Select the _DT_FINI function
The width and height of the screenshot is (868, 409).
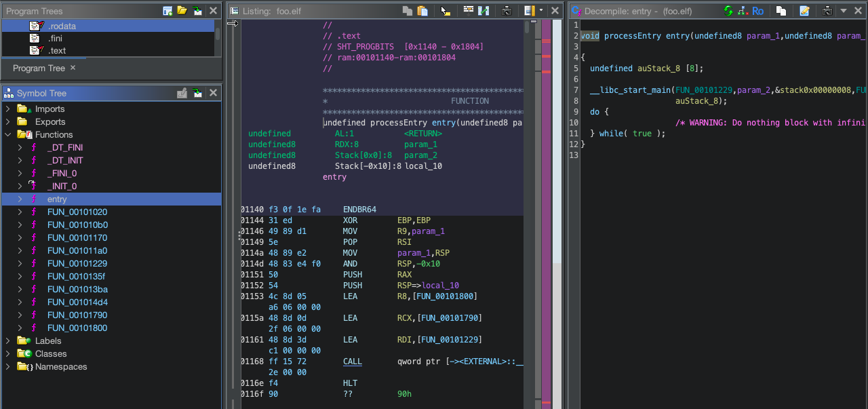click(x=65, y=147)
